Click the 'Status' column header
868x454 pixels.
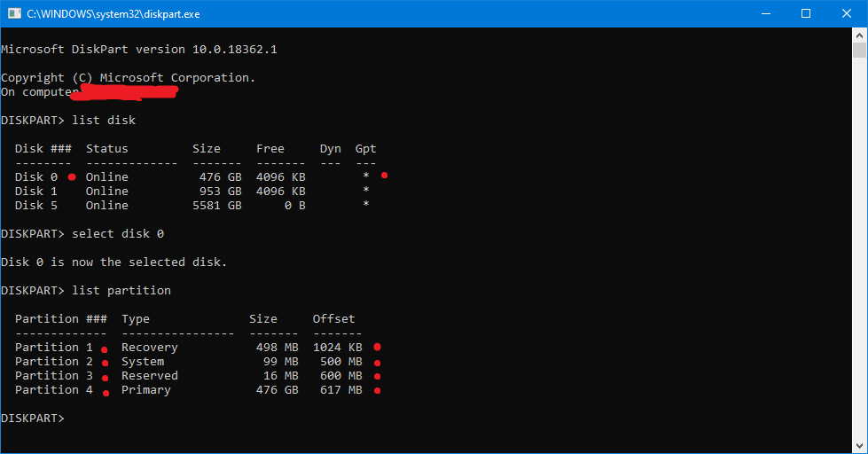point(107,148)
